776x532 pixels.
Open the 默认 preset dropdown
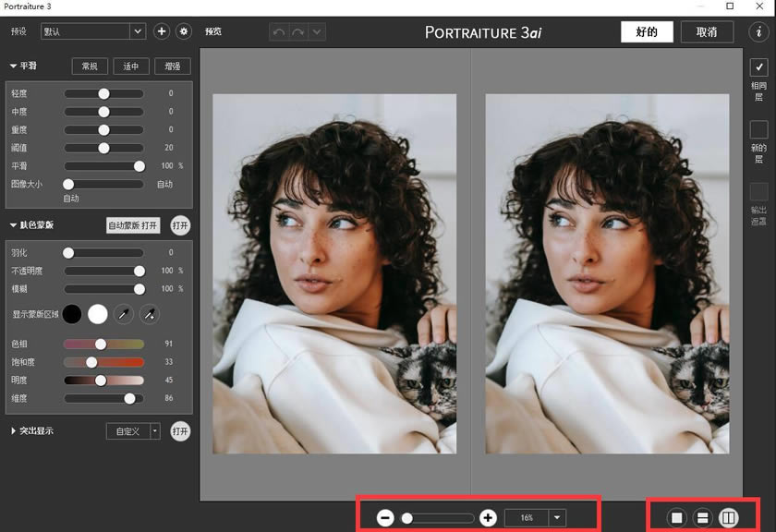click(137, 30)
